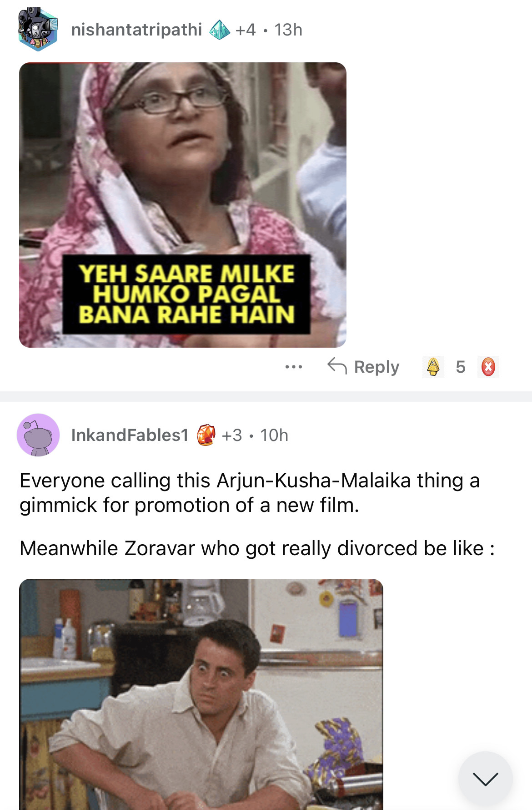Reply to nishantatripathi's comment

pyautogui.click(x=363, y=366)
